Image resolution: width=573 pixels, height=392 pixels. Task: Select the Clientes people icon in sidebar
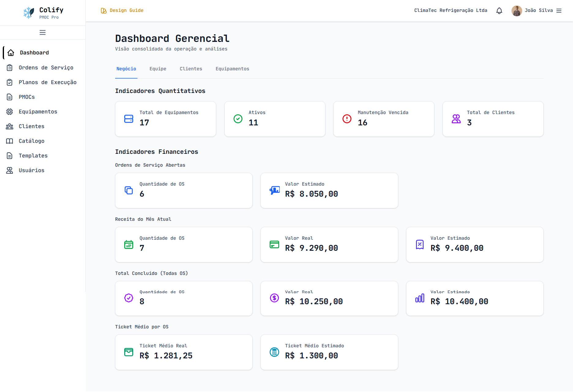click(9, 126)
